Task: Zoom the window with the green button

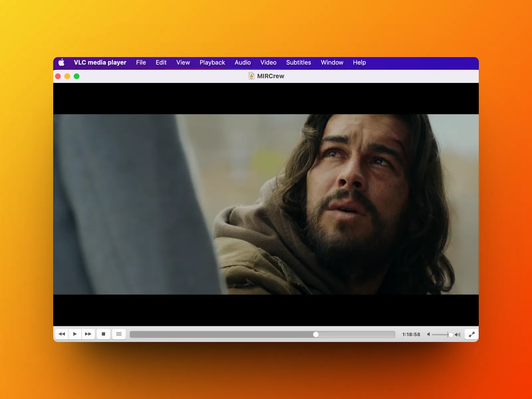Action: (76, 76)
